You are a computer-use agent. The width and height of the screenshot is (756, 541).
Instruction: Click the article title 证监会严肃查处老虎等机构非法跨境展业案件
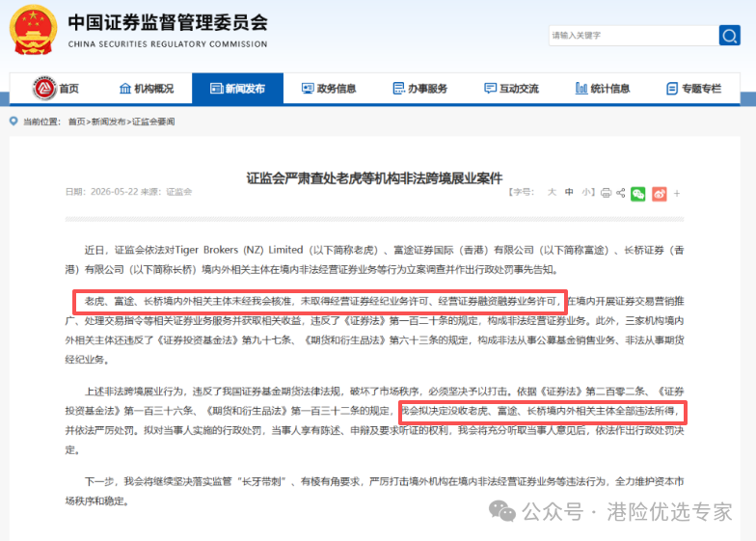[x=374, y=178]
